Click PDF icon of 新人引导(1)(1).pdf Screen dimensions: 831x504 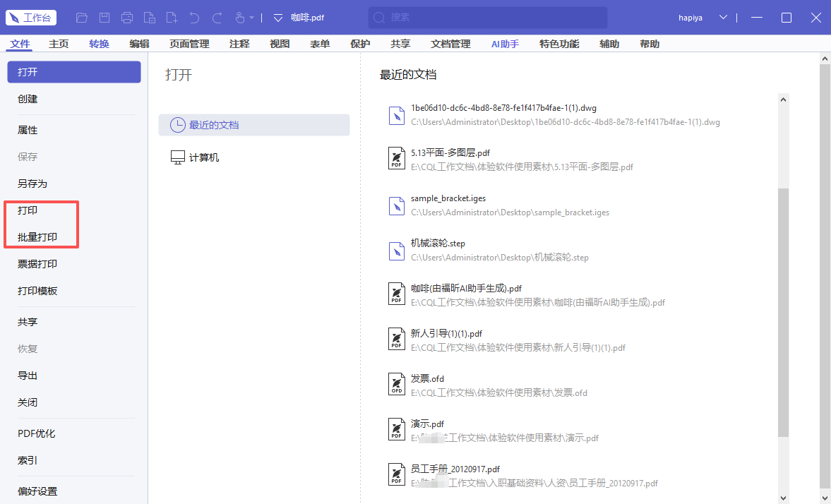tap(396, 339)
